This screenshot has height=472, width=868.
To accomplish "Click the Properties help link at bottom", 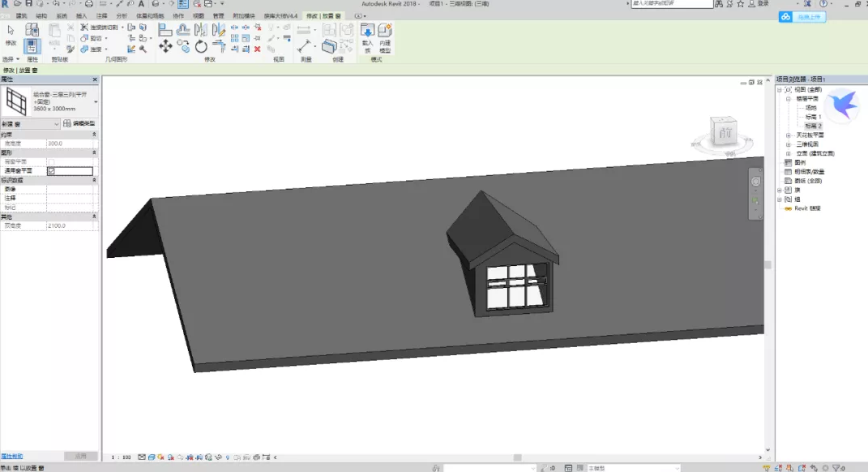I will tap(12, 457).
